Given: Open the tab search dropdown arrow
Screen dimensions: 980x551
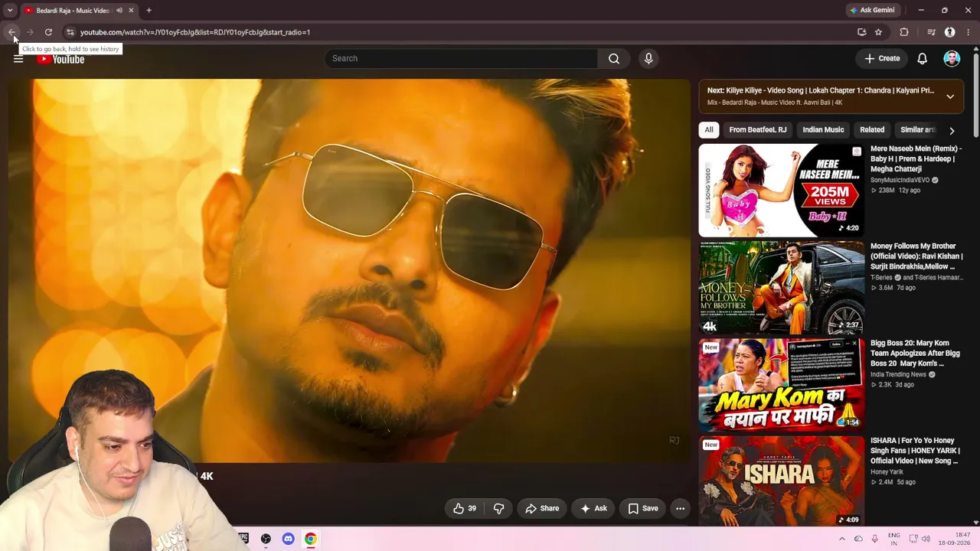Looking at the screenshot, I should point(10,11).
